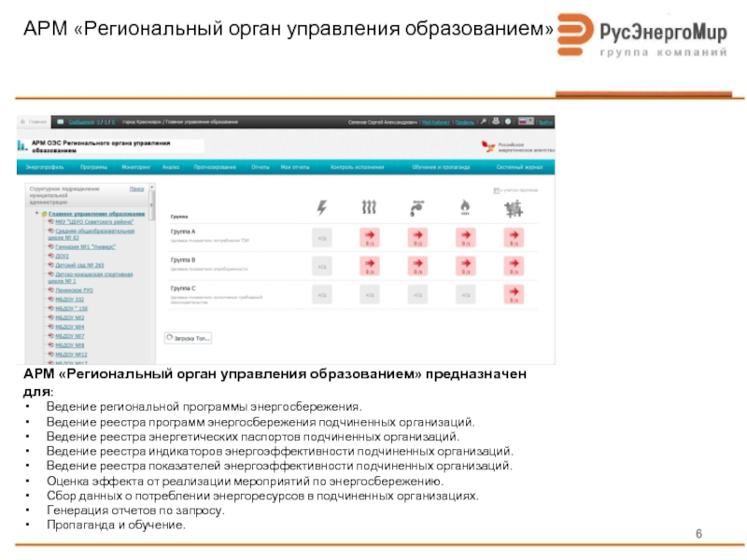Click the printer icon in the top bar
The width and height of the screenshot is (747, 560).
tap(496, 121)
